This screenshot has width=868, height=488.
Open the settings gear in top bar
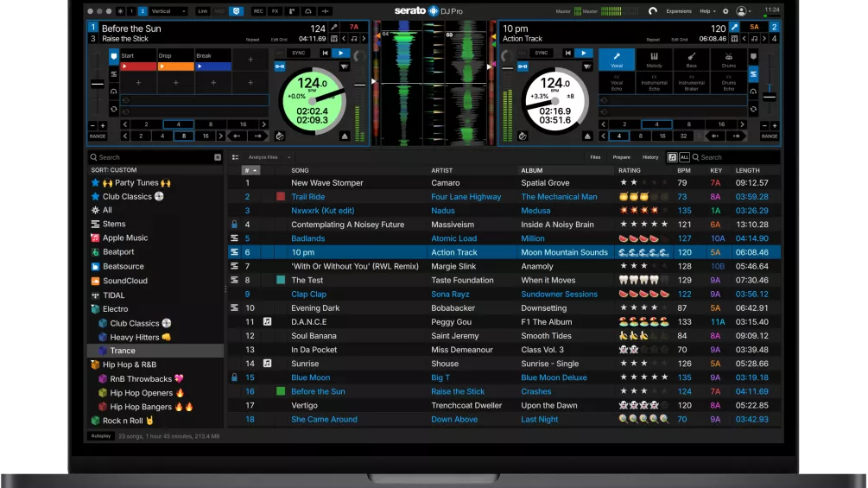click(725, 11)
